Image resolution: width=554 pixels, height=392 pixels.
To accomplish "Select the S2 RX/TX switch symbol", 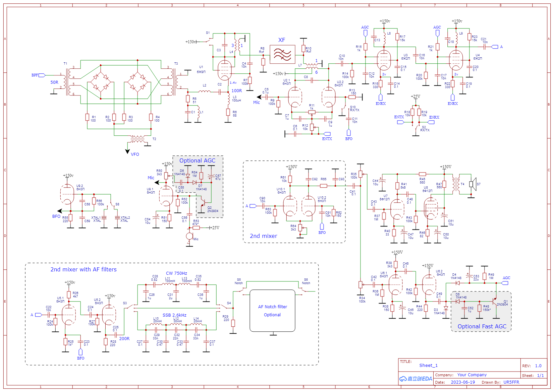I will point(417,128).
